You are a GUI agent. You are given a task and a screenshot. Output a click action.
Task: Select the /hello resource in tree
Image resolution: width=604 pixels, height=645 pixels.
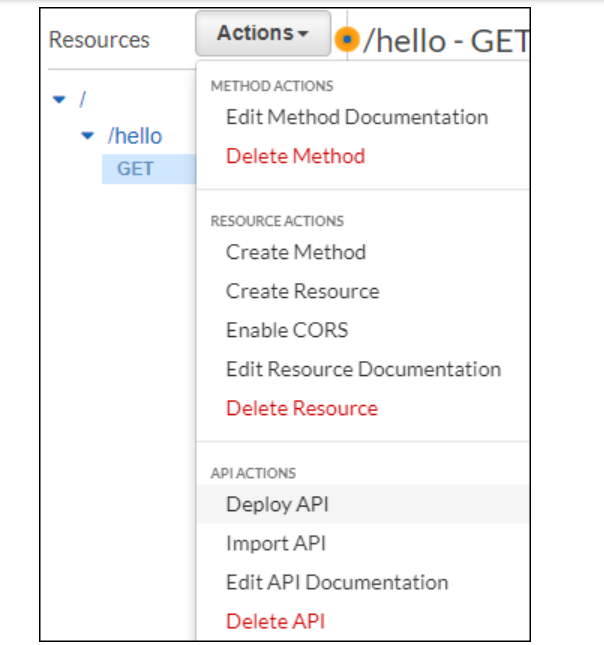coord(134,136)
